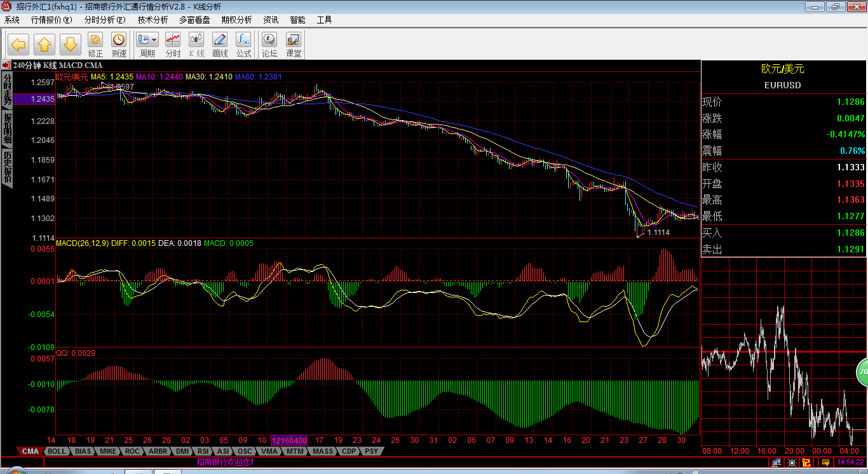Open the 技术分析 menu
The height and width of the screenshot is (474, 868).
[x=153, y=20]
